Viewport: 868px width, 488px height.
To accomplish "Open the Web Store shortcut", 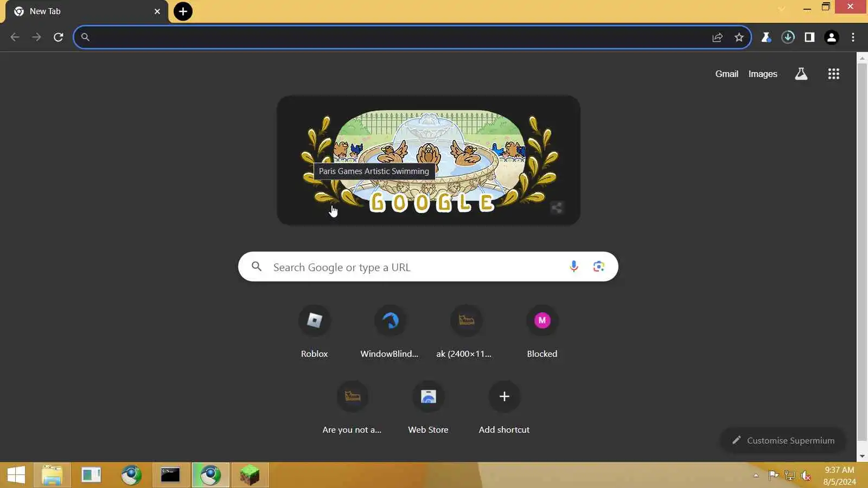I will point(428,407).
